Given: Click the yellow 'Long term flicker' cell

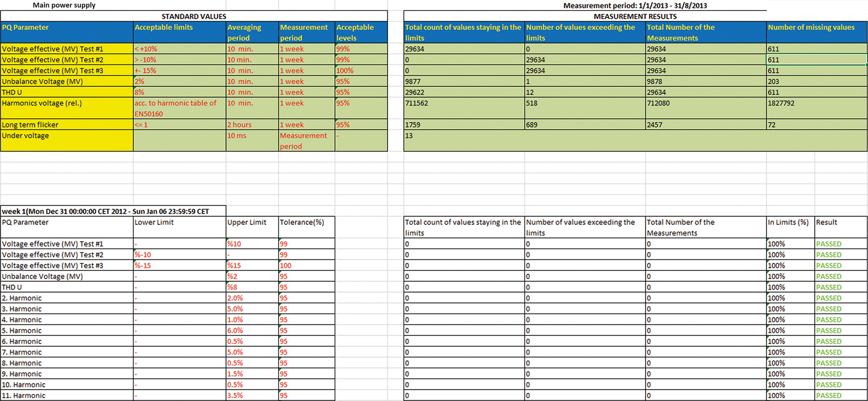Looking at the screenshot, I should click(x=67, y=125).
